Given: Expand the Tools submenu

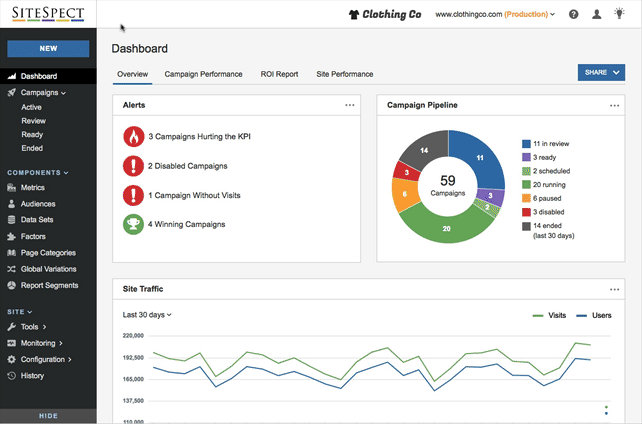Looking at the screenshot, I should click(x=44, y=327).
